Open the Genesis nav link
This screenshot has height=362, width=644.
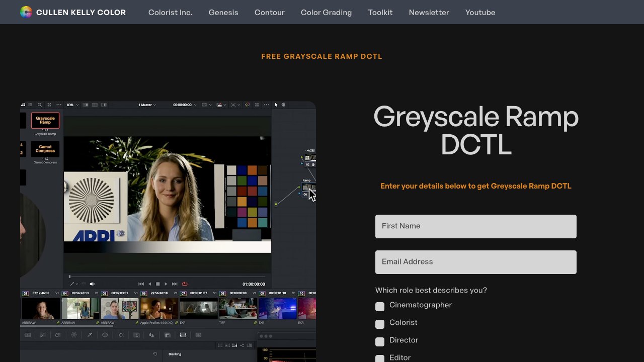(x=223, y=12)
